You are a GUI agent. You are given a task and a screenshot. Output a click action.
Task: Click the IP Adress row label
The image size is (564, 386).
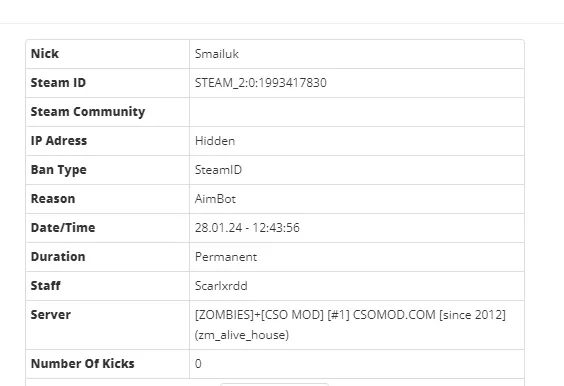click(59, 141)
